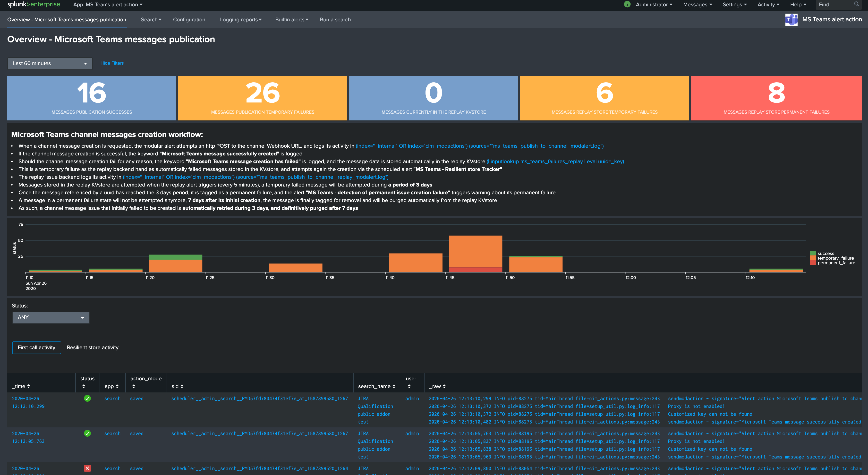Switch to the Resilient store activity tab
The width and height of the screenshot is (868, 475).
(93, 347)
